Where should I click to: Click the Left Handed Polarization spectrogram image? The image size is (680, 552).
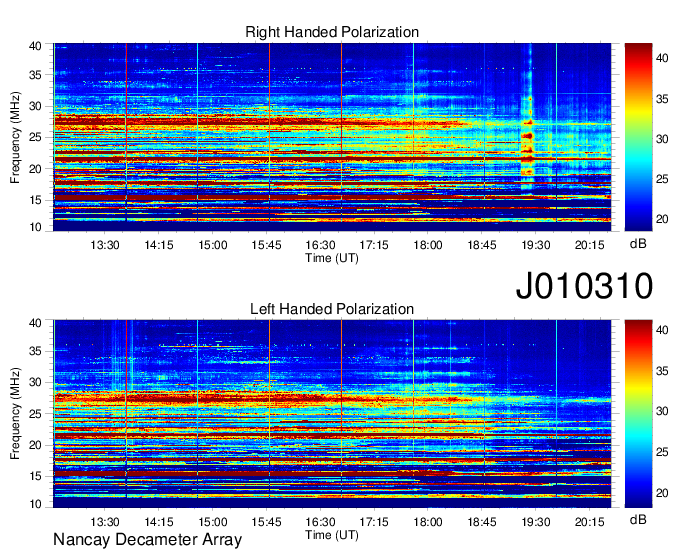pyautogui.click(x=332, y=414)
